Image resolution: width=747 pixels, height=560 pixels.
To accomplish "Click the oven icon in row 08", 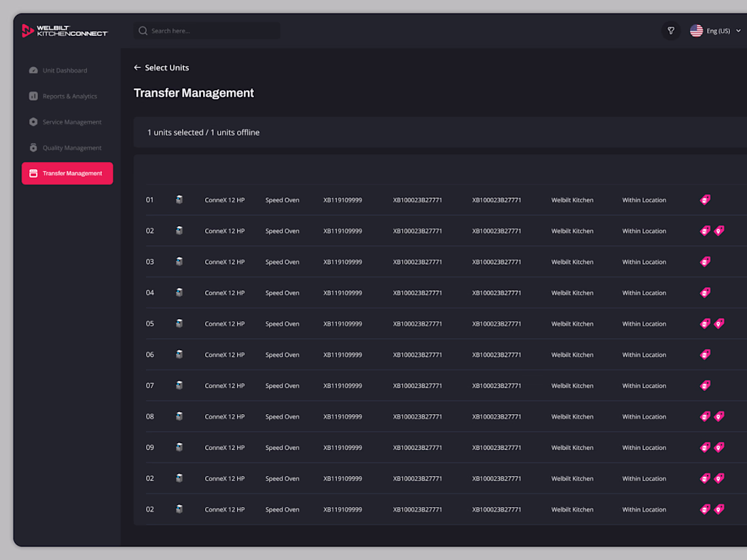I will (x=179, y=416).
